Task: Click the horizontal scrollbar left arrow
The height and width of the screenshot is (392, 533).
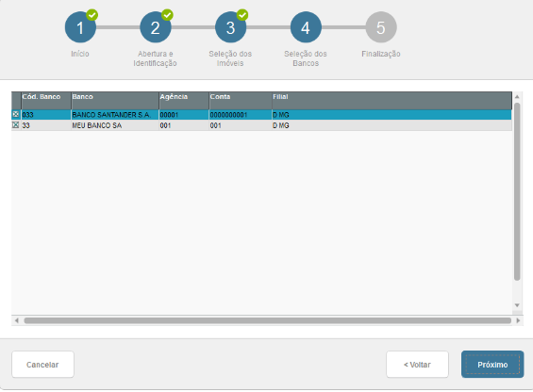Action: [17, 320]
